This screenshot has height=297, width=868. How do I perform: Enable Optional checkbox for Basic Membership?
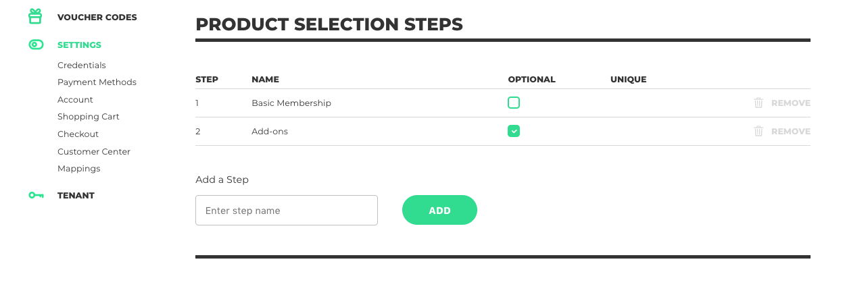click(x=514, y=103)
